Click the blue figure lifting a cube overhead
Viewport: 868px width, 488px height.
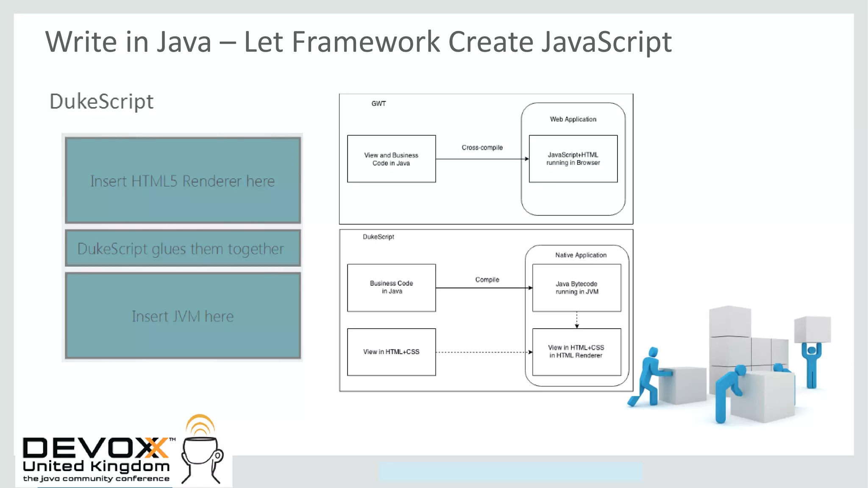(812, 364)
